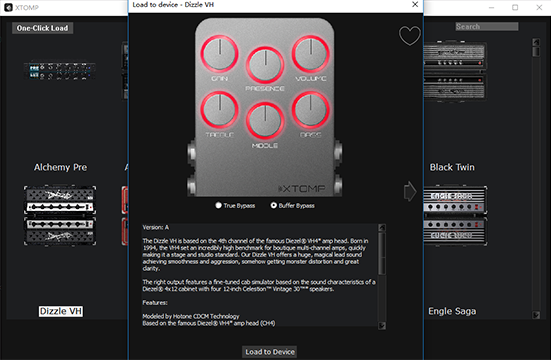Go to next effect with arrow
This screenshot has height=360, width=551.
point(410,191)
